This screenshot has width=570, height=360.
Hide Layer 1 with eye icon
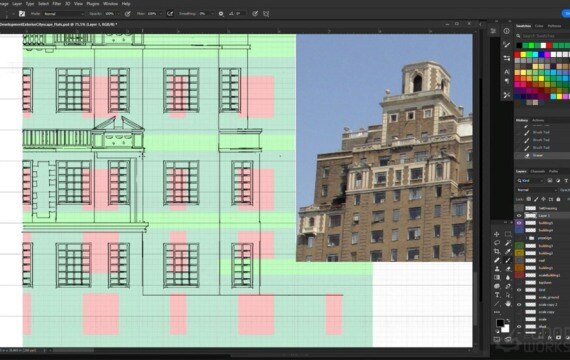point(519,216)
